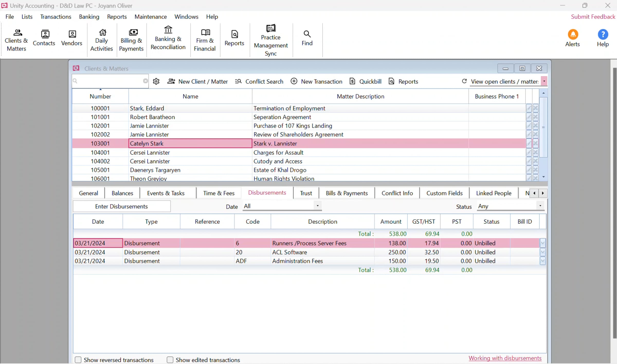Open the Vendors toolbar icon
The height and width of the screenshot is (364, 617).
tap(72, 38)
